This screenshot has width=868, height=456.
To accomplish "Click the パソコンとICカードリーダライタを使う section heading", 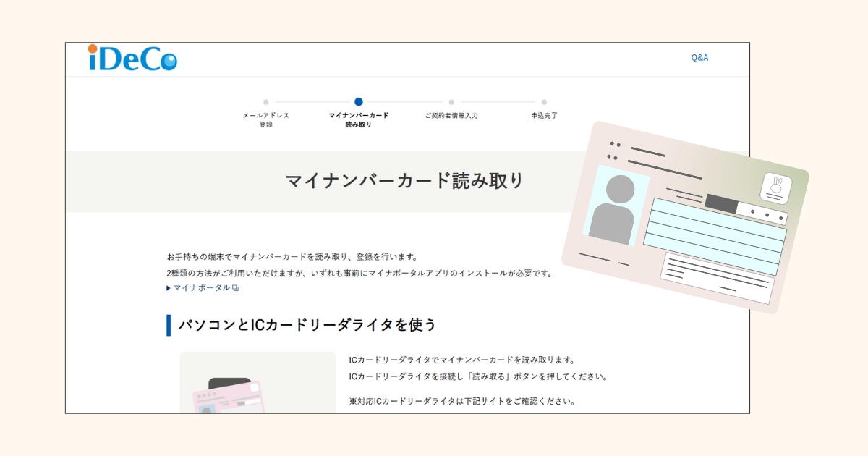I will [307, 325].
